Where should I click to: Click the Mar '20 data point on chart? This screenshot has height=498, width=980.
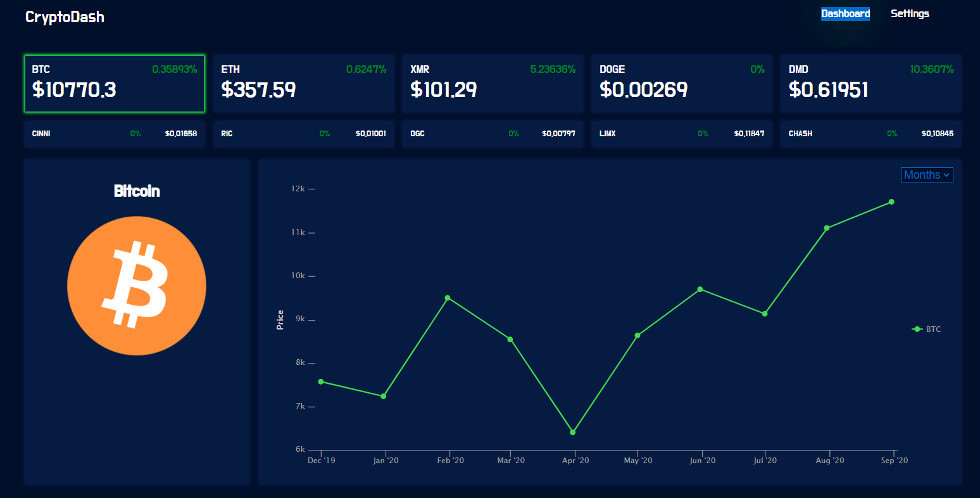510,340
